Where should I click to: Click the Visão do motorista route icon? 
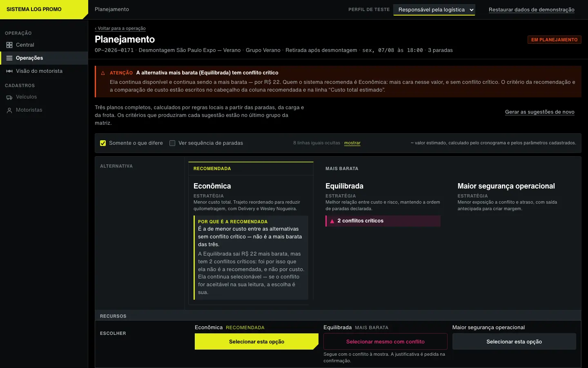(x=9, y=71)
